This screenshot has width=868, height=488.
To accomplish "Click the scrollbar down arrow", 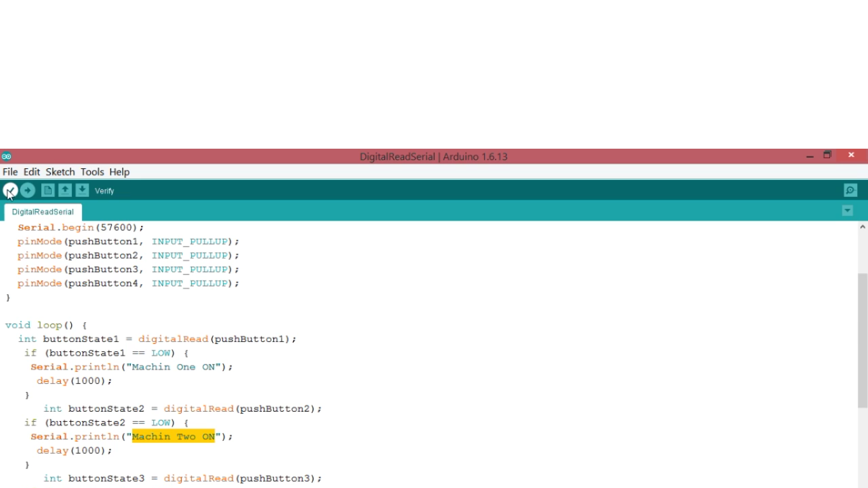I will [862, 484].
